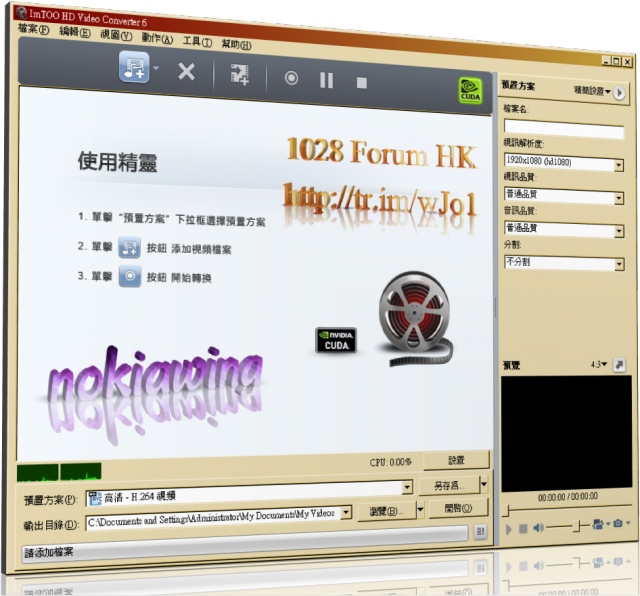
Task: Click the preview snapshot camera icon
Action: pos(619,523)
